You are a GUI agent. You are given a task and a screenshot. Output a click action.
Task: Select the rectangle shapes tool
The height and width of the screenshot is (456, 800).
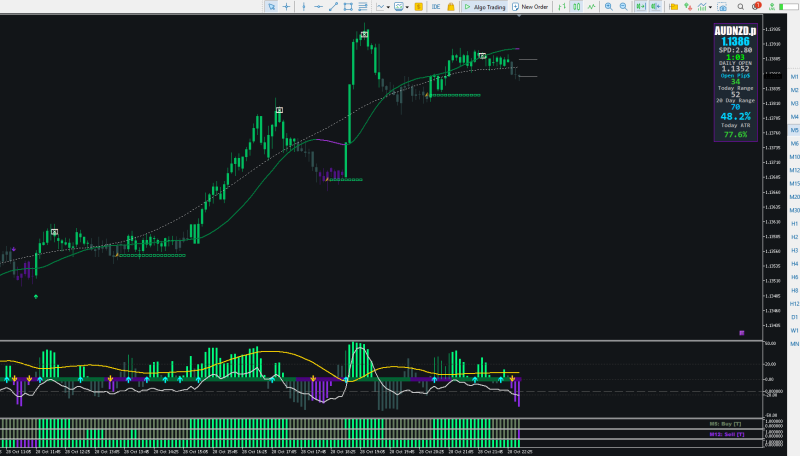(x=348, y=7)
